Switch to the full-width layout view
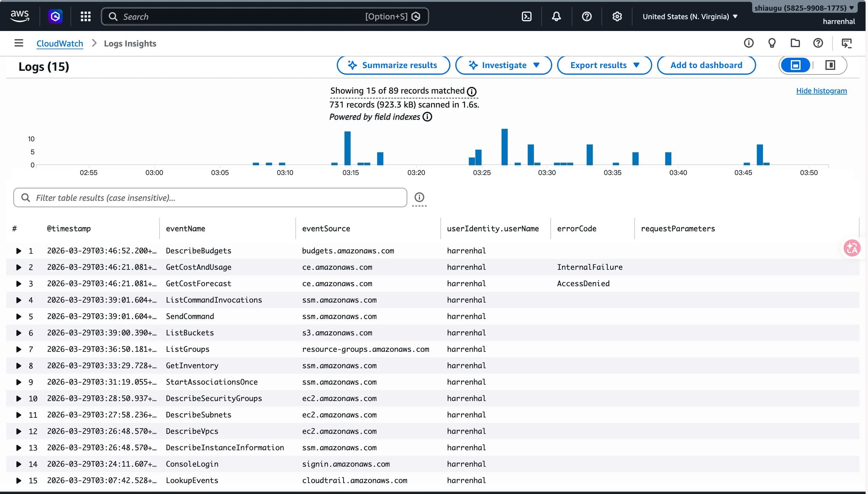The height and width of the screenshot is (494, 868). tap(795, 65)
